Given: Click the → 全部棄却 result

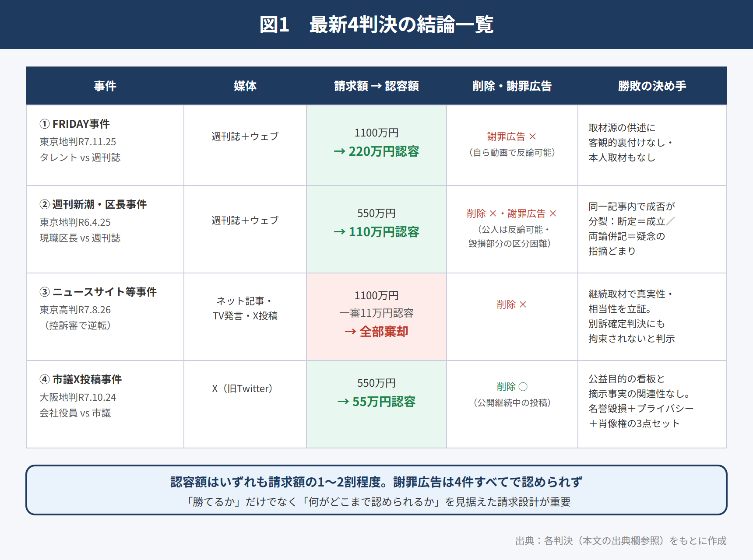Looking at the screenshot, I should coord(376,332).
